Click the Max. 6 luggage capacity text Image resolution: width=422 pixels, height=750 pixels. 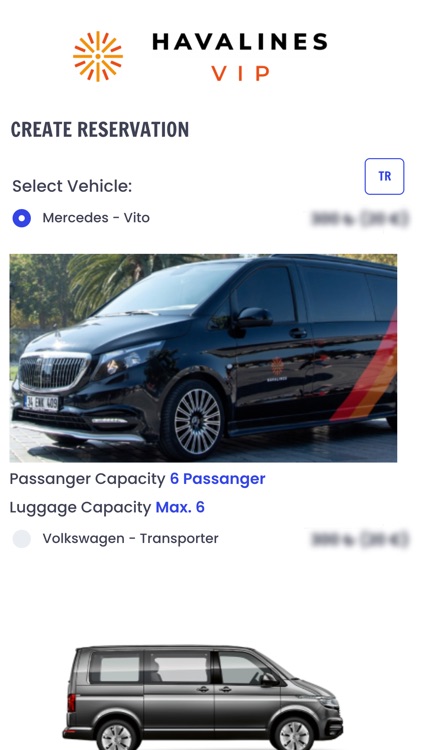(180, 507)
